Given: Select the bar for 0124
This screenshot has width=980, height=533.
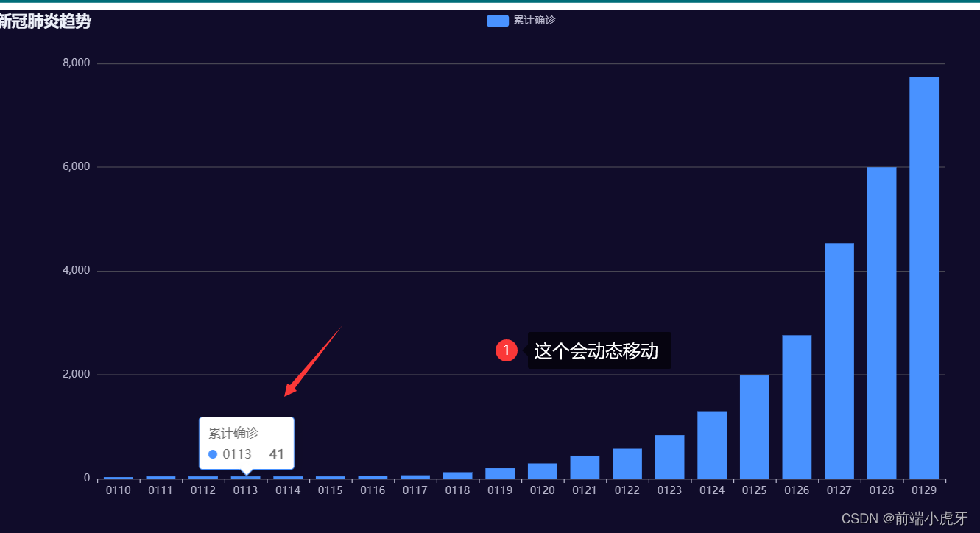Looking at the screenshot, I should tap(712, 445).
